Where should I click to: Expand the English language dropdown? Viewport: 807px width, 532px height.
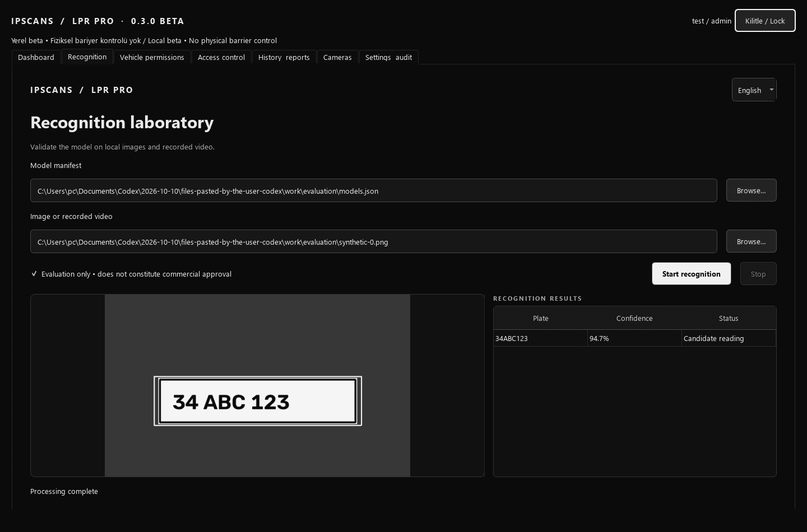tap(754, 90)
